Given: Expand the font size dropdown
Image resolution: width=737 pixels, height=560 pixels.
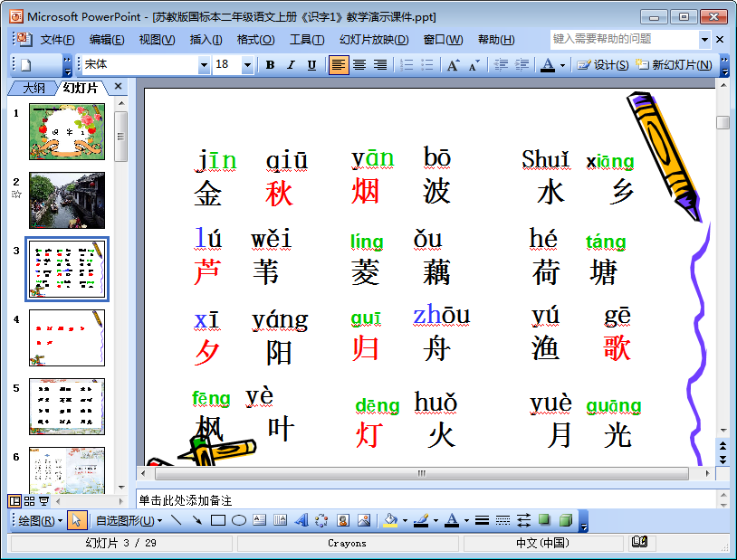Looking at the screenshot, I should click(247, 65).
